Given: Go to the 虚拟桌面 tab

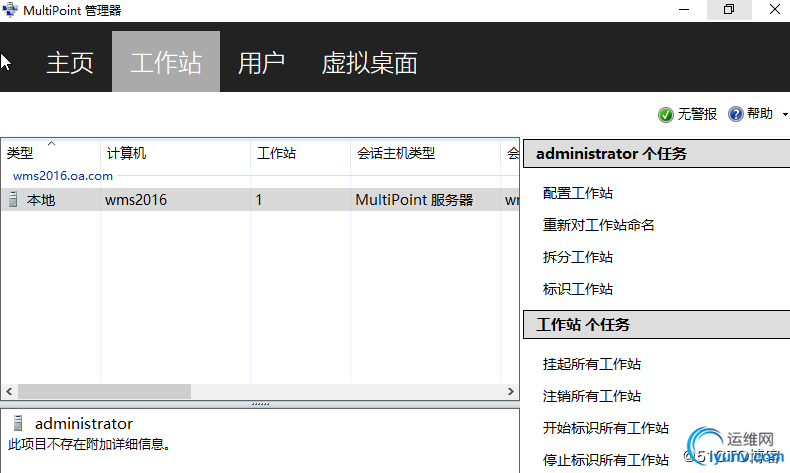Looking at the screenshot, I should [369, 63].
